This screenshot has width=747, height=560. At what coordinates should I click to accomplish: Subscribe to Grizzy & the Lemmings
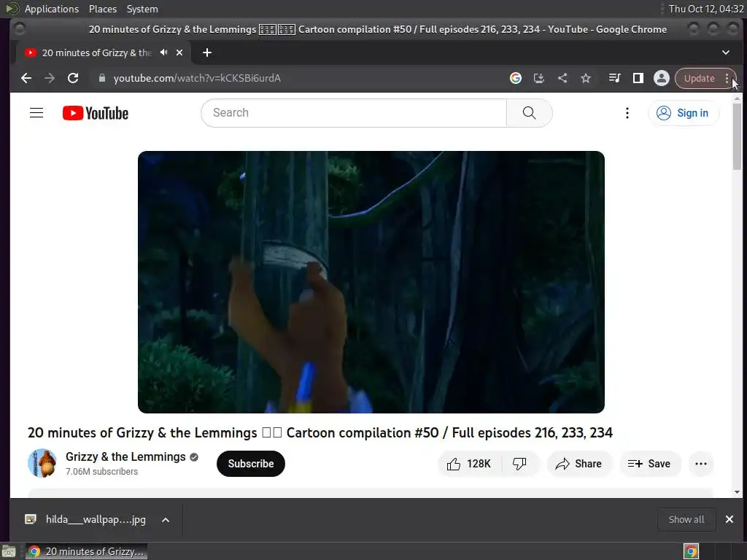point(251,464)
